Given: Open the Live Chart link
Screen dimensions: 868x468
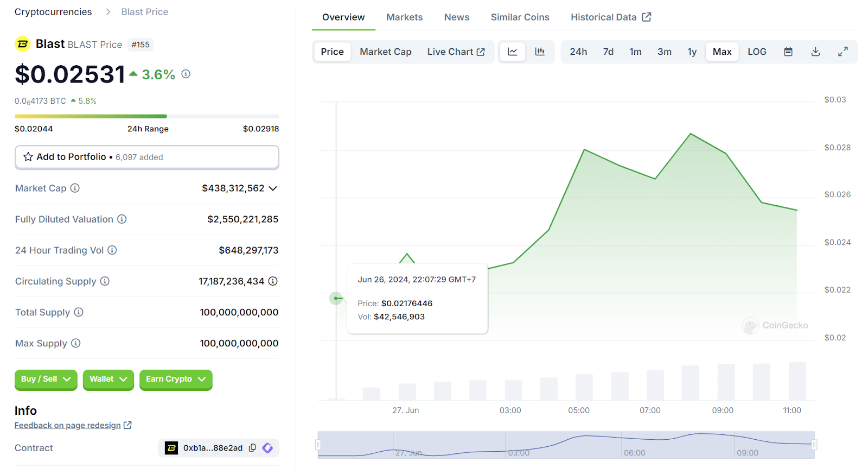Looking at the screenshot, I should (456, 52).
